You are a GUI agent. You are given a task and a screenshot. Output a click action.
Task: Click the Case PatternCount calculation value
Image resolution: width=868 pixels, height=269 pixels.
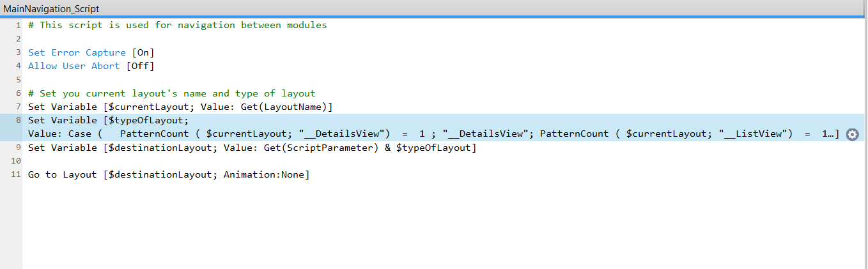pos(447,134)
